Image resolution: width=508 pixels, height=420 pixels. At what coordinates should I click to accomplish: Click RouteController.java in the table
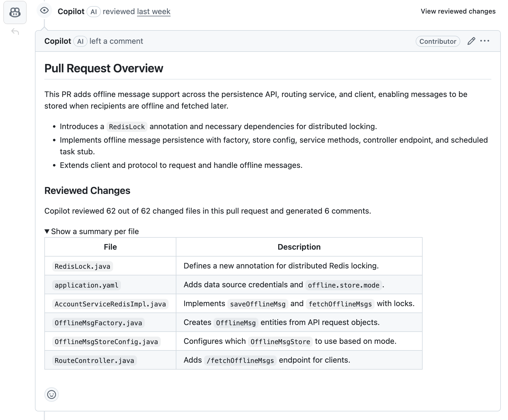pyautogui.click(x=94, y=360)
